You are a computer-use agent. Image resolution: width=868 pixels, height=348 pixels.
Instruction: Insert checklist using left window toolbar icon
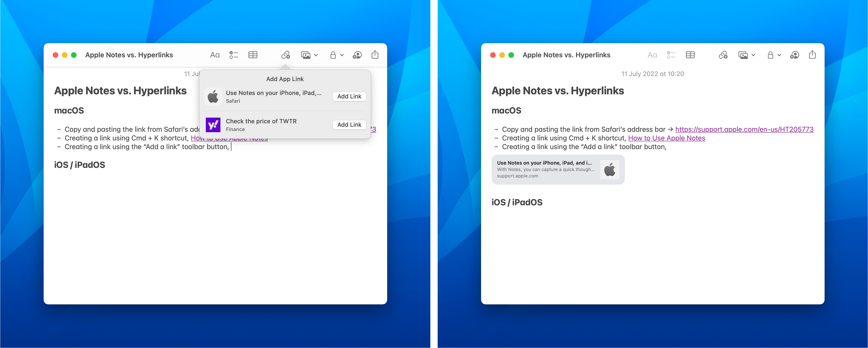(233, 55)
